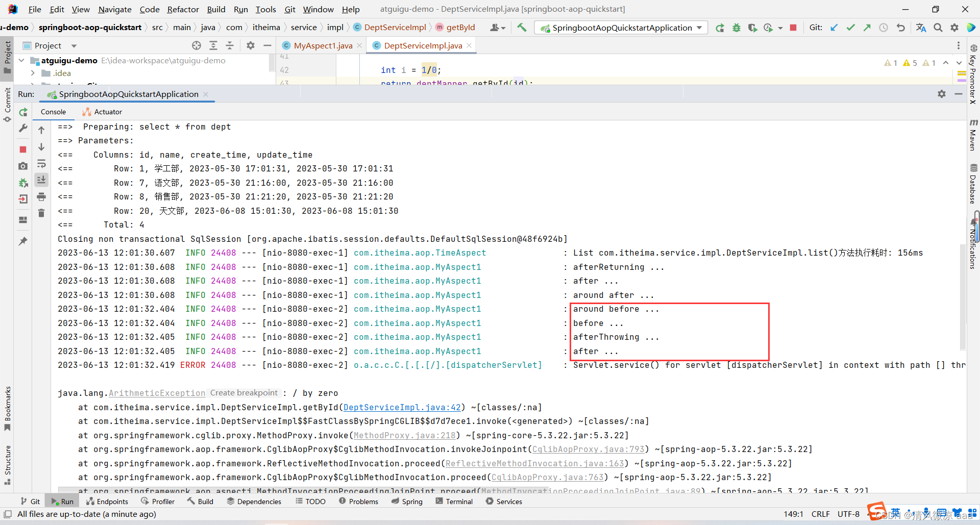Open editor tabs more-options menu
This screenshot has height=525, width=980.
pos(959,45)
